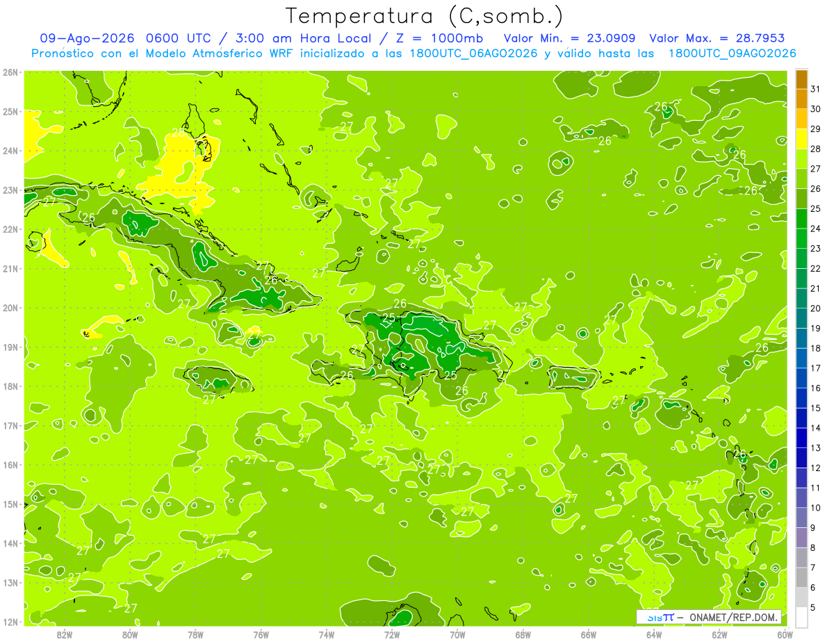Select the dark blue swatch between 13 and 14
Viewport: 834px width, 644px height.
[x=801, y=438]
